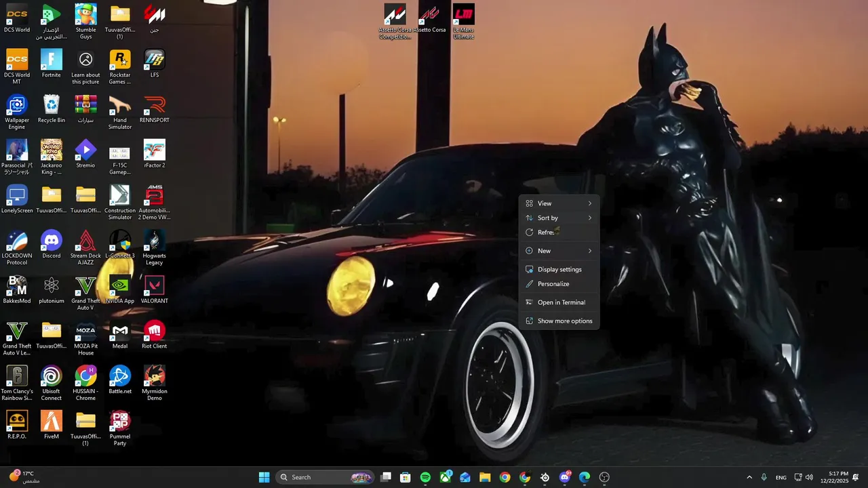
Task: Open File Explorer from the taskbar
Action: (485, 477)
